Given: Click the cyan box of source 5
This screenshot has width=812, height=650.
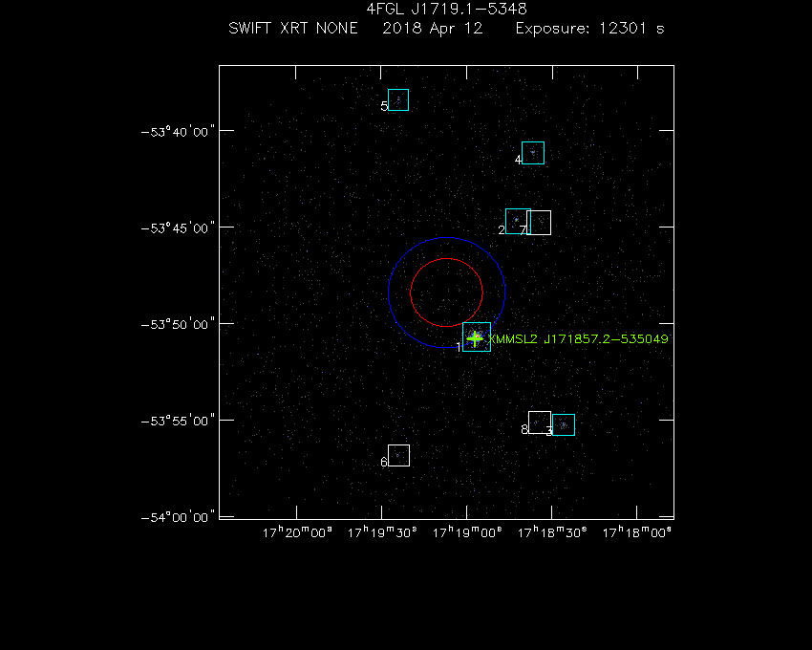Looking at the screenshot, I should point(398,100).
